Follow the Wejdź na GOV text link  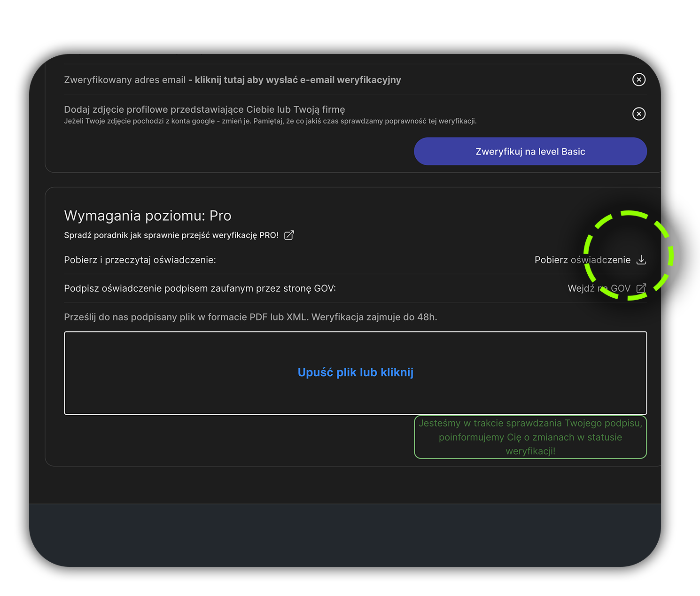(599, 288)
